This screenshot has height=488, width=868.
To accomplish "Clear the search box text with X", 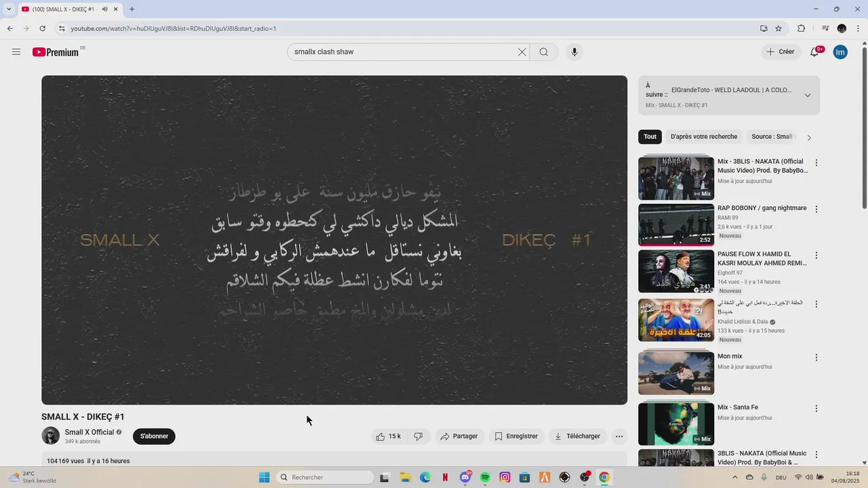I will 522,52.
